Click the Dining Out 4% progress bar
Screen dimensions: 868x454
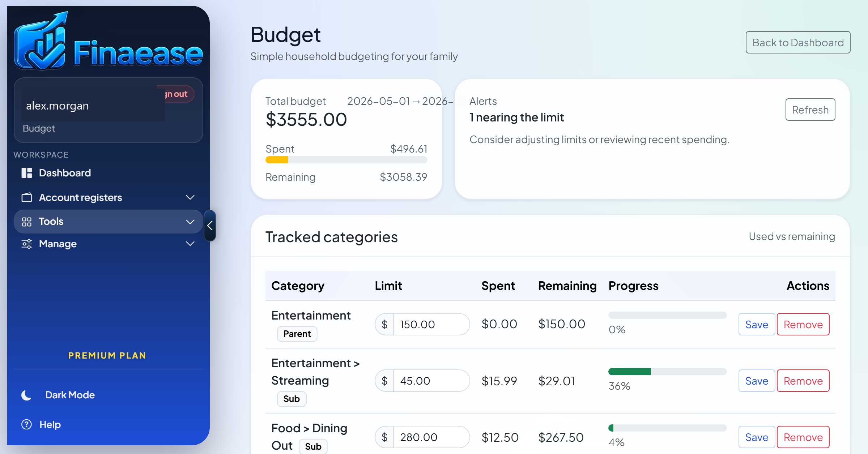(667, 428)
